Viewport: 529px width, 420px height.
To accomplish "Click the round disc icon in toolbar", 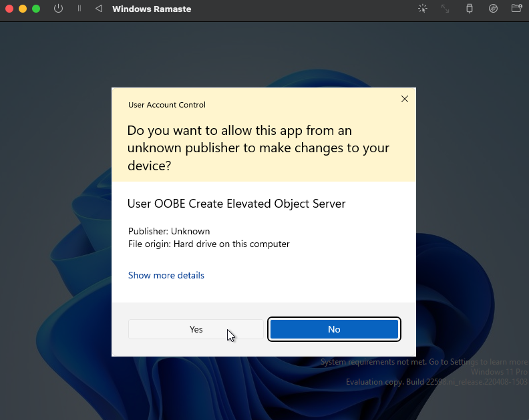I will tap(493, 9).
